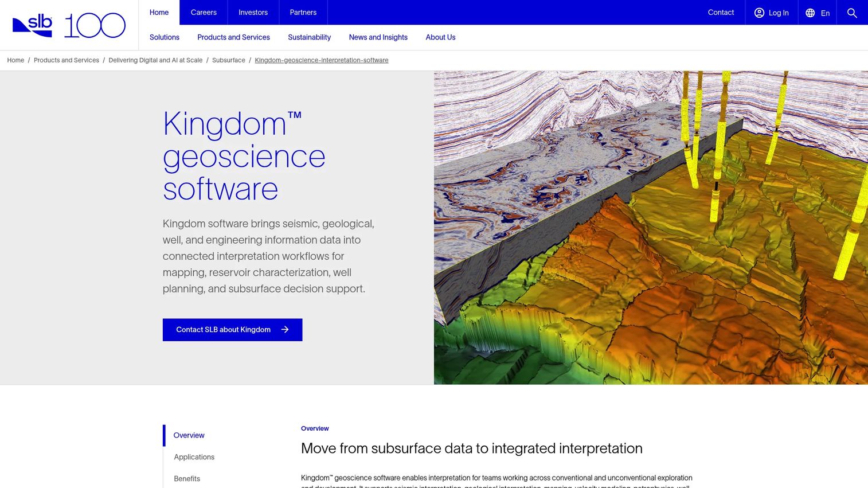Viewport: 868px width, 488px height.
Task: Click the Kingdom-geoscience-interpretation-software breadcrumb
Action: [322, 60]
